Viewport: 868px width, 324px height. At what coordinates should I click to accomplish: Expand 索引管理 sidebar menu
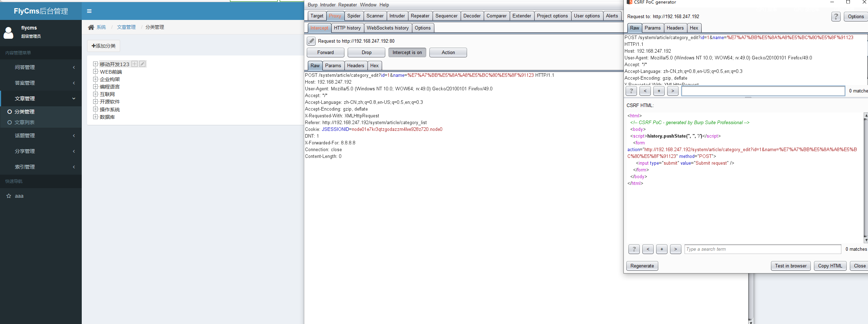[x=41, y=167]
